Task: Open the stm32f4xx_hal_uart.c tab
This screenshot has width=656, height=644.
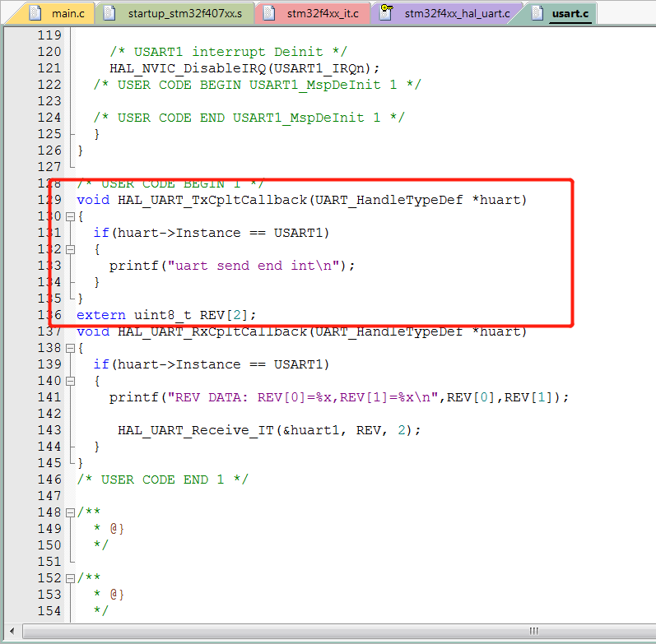Action: point(447,13)
